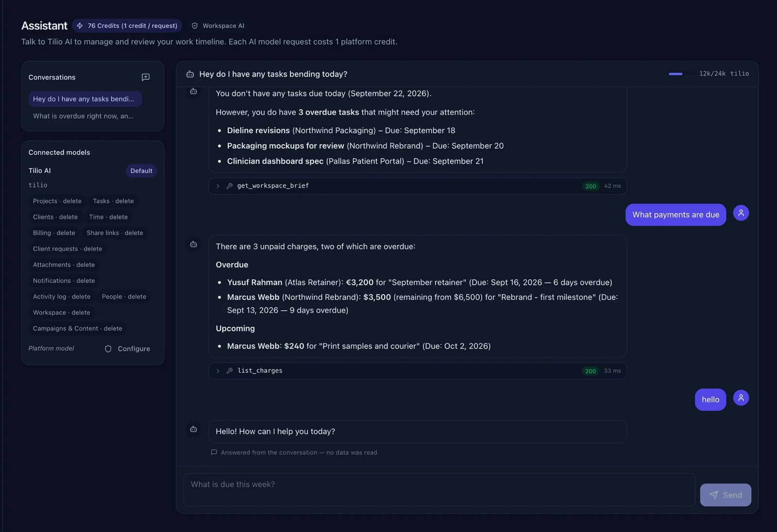Viewport: 777px width, 532px height.
Task: Click the People · delete chip
Action: tap(124, 297)
